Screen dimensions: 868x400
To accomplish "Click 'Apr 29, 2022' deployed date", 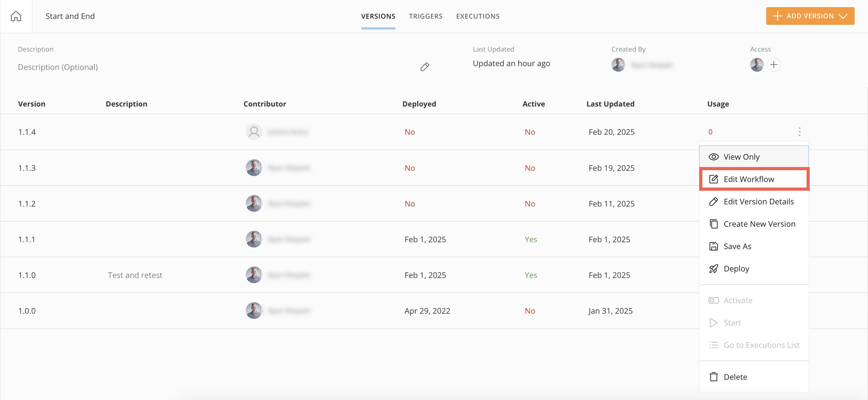I will tap(427, 310).
